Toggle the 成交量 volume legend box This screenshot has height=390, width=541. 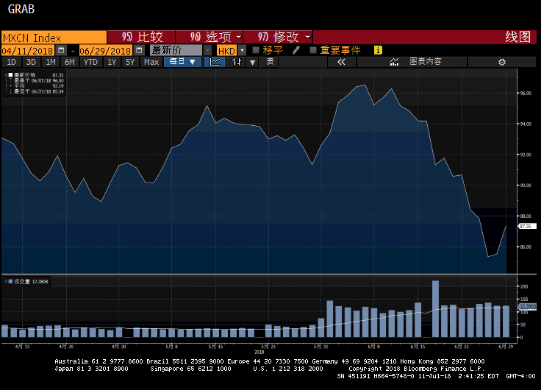(x=11, y=282)
